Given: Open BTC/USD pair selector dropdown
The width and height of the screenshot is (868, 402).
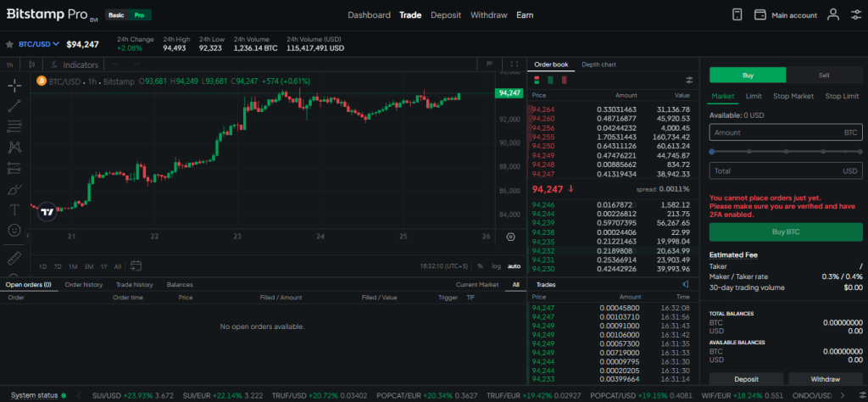Looking at the screenshot, I should tap(39, 44).
